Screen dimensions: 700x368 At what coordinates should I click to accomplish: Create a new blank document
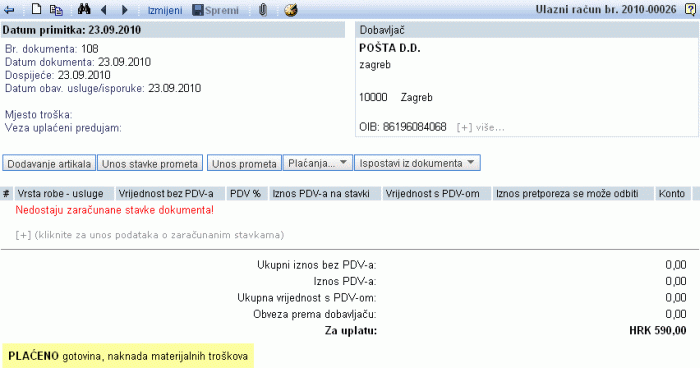[37, 9]
